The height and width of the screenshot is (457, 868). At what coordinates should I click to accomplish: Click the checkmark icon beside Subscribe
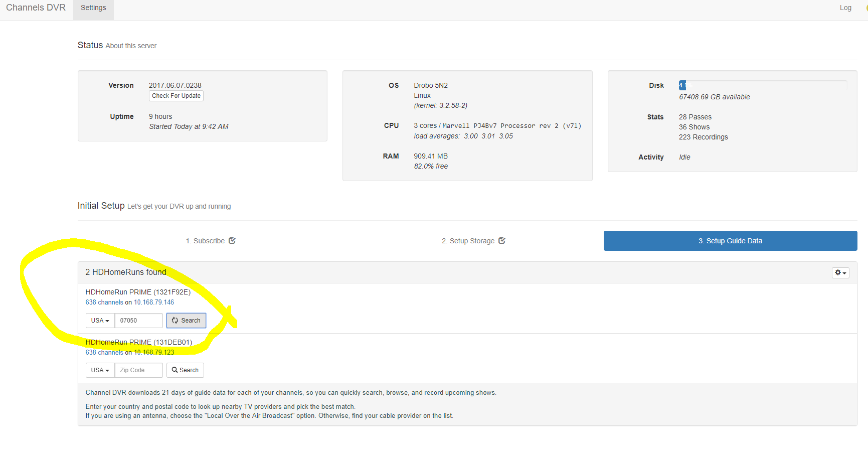(232, 241)
